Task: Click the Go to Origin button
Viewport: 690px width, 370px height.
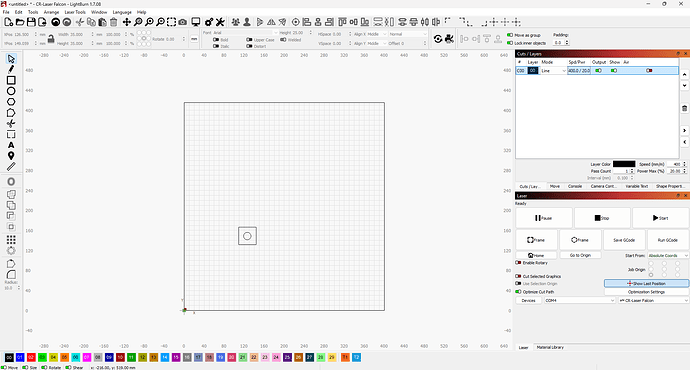Action: 580,255
